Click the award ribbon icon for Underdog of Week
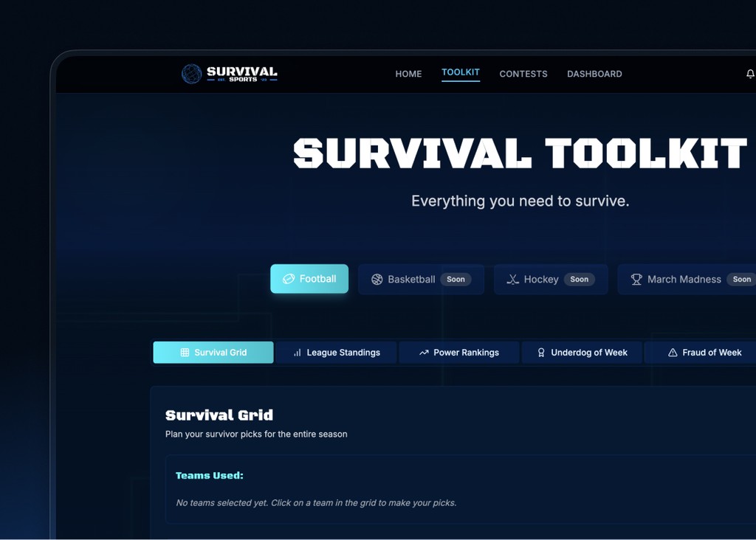The width and height of the screenshot is (756, 540). point(541,353)
